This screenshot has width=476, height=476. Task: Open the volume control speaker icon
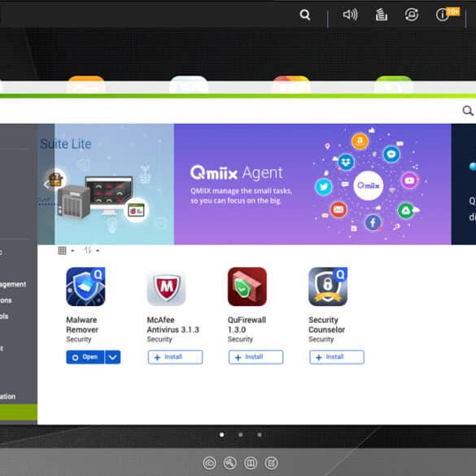(350, 15)
